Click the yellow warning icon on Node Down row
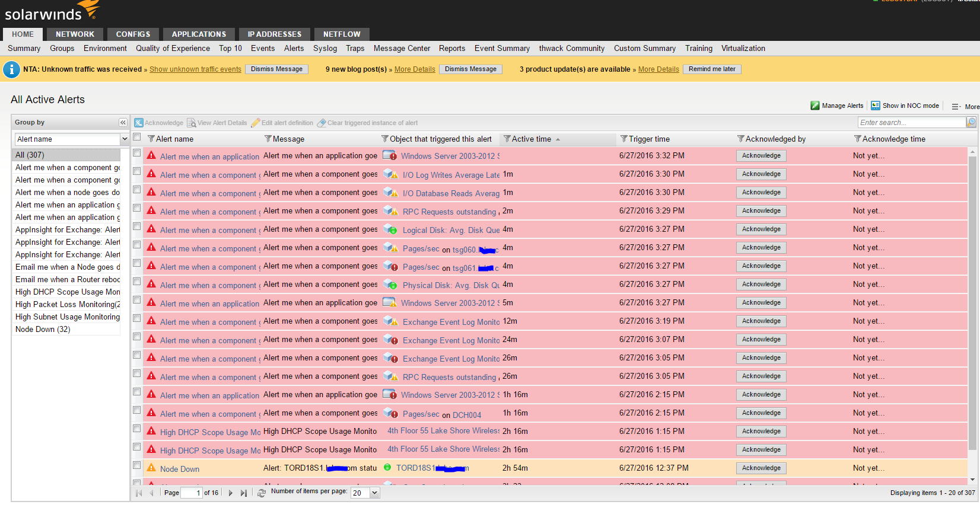Image resolution: width=980 pixels, height=511 pixels. pos(151,468)
